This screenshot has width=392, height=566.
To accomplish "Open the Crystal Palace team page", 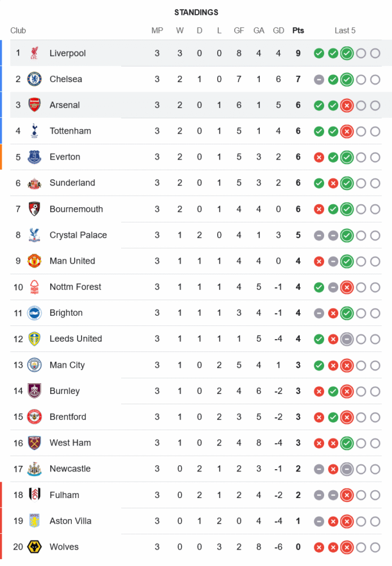I will 78,235.
